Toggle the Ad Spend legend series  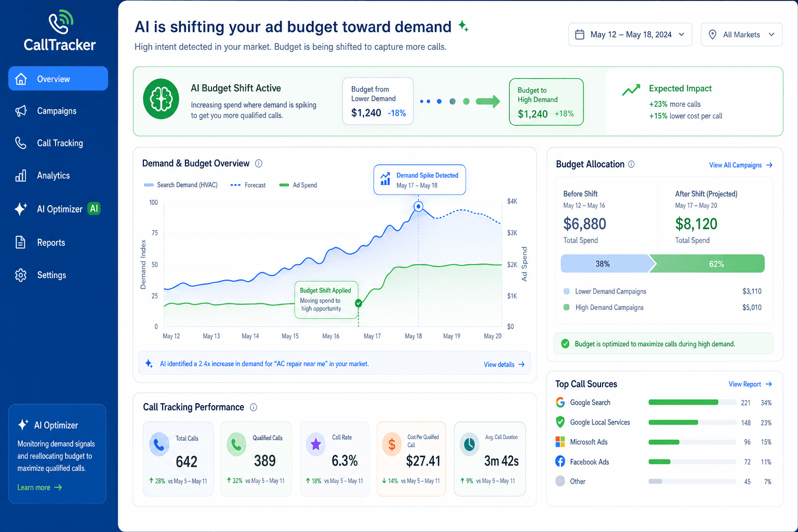pyautogui.click(x=298, y=185)
